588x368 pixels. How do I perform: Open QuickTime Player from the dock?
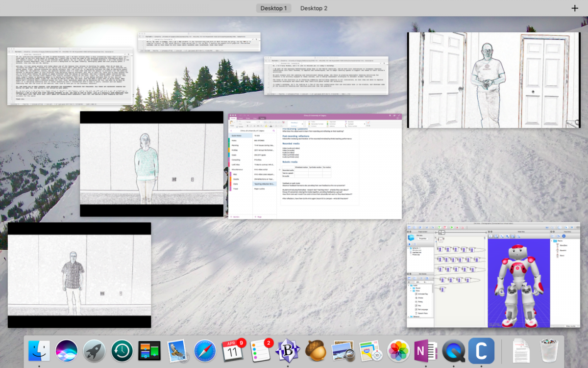point(453,351)
